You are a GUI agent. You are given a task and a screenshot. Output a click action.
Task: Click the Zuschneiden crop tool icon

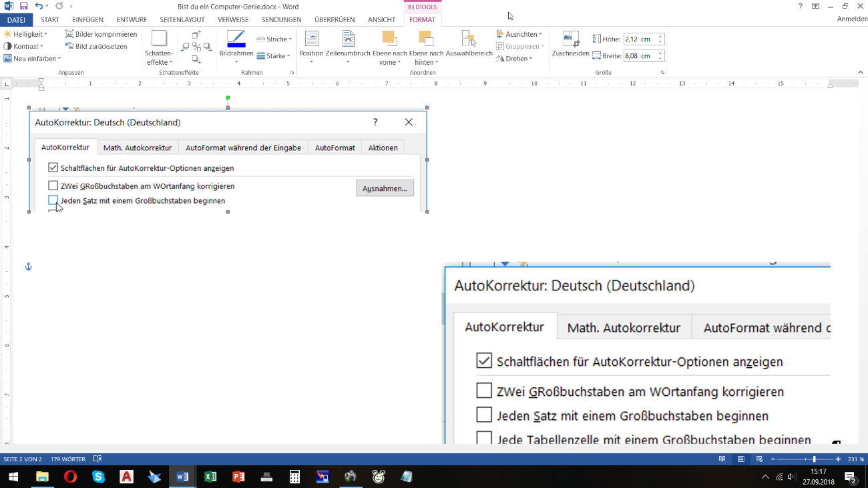[570, 40]
